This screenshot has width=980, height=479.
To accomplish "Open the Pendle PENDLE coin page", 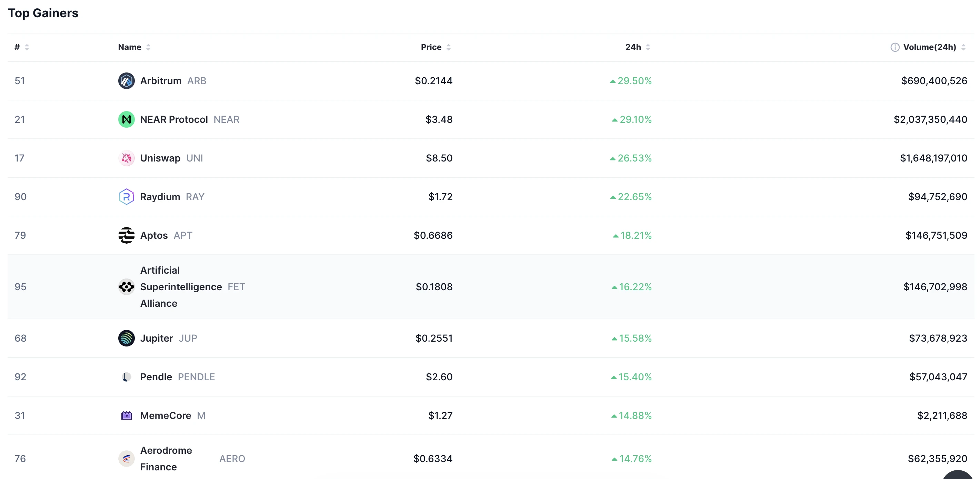I will 177,377.
